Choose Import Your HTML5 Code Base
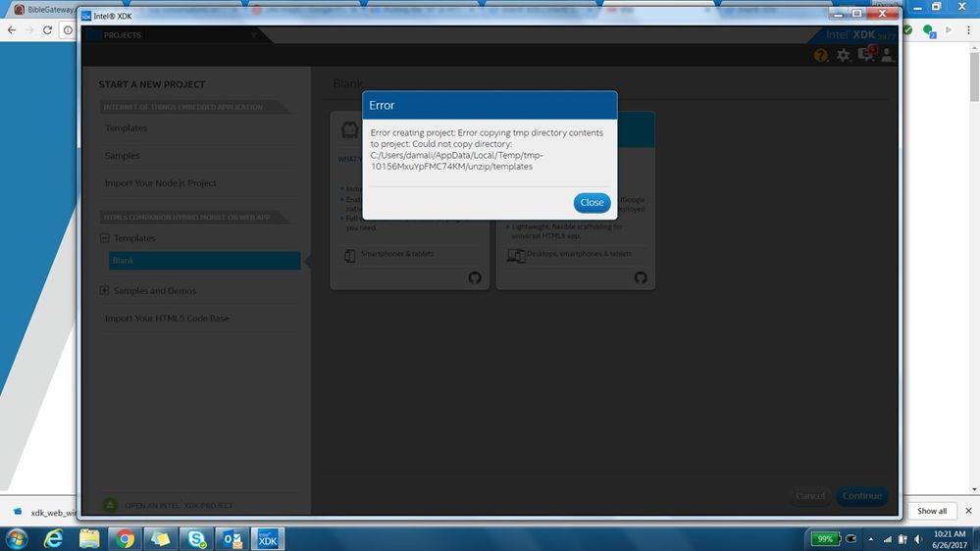Screen dimensions: 980x551 point(167,319)
